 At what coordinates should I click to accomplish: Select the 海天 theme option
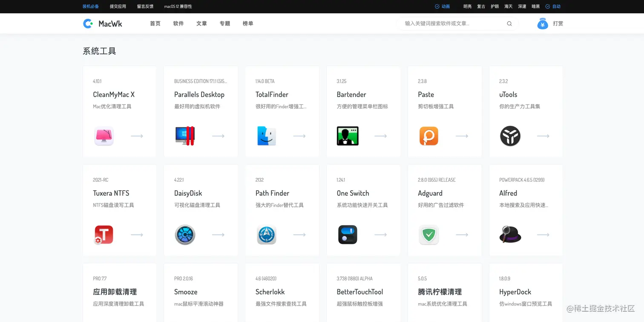pos(508,6)
